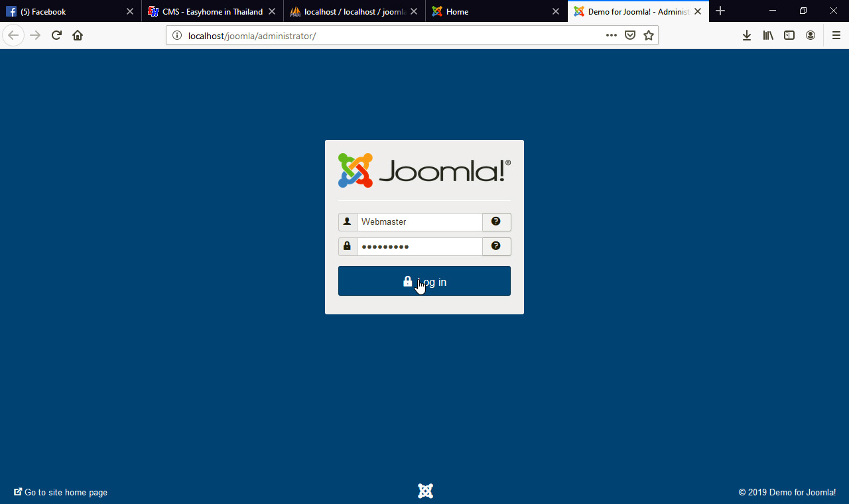This screenshot has height=504, width=849.
Task: Click the Joomla! logo above the login form
Action: [x=424, y=170]
